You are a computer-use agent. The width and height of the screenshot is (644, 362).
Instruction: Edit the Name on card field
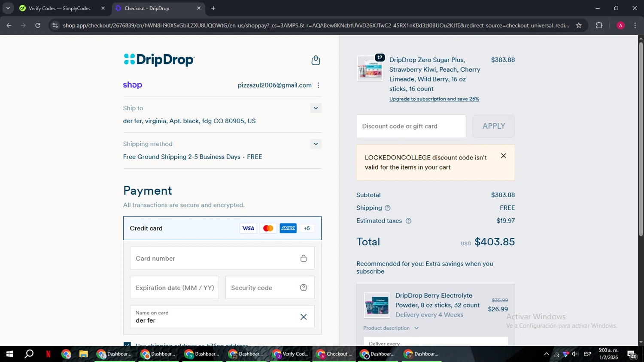(x=222, y=317)
